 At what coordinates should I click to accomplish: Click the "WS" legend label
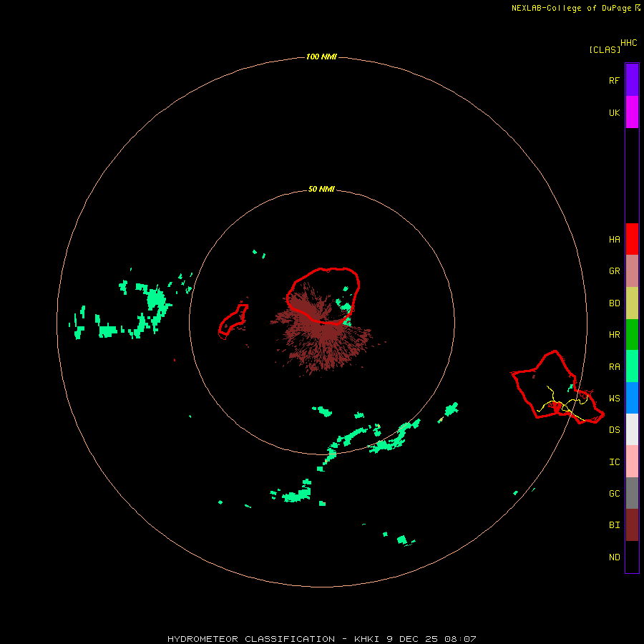(x=614, y=399)
